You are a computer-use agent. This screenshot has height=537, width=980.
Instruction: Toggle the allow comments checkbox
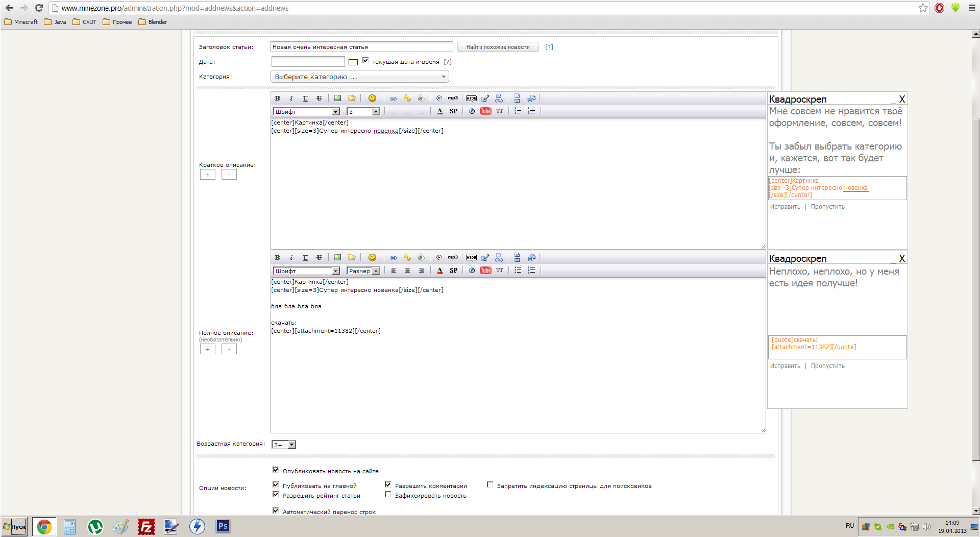click(388, 485)
